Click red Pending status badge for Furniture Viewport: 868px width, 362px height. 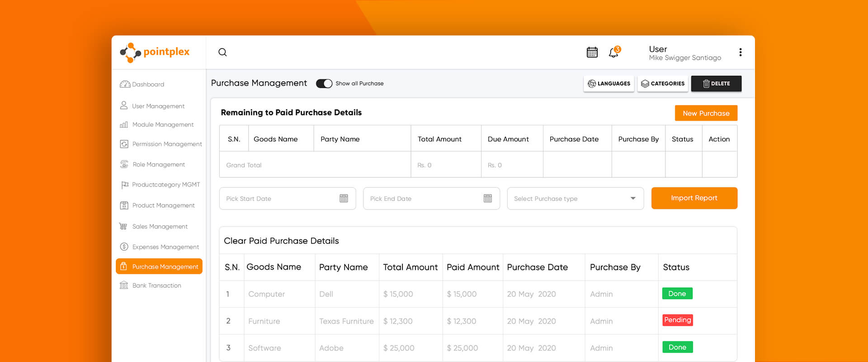[x=677, y=320]
